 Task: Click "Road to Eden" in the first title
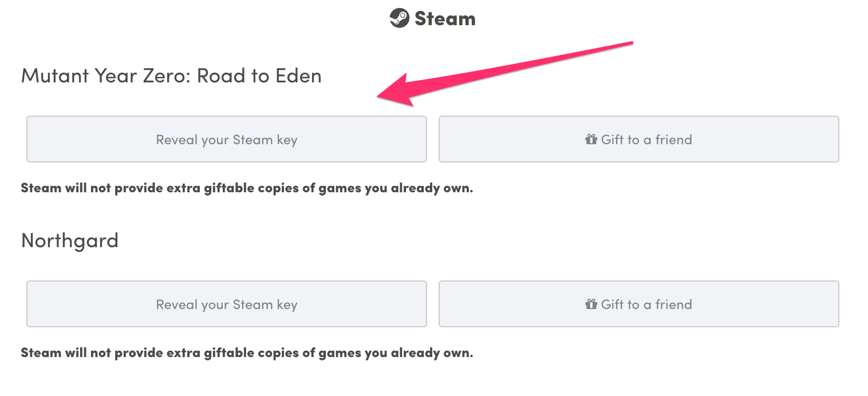259,76
